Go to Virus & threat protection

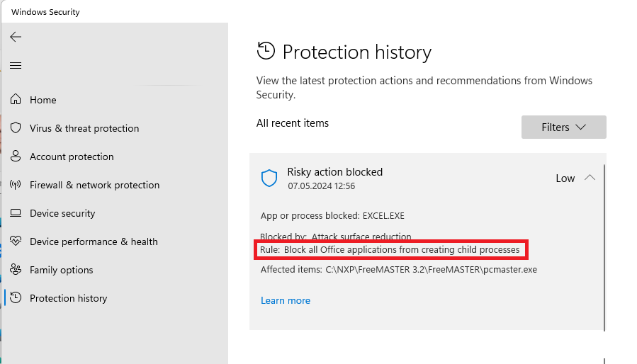(84, 128)
